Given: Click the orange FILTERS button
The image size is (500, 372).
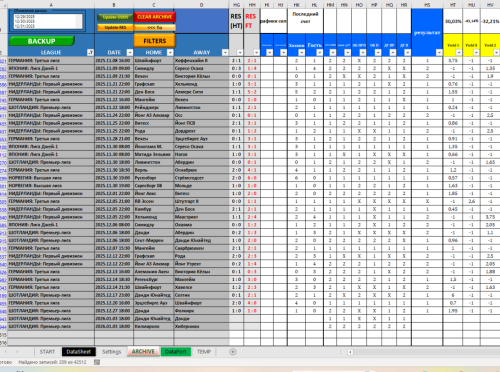Looking at the screenshot, I should click(x=155, y=41).
